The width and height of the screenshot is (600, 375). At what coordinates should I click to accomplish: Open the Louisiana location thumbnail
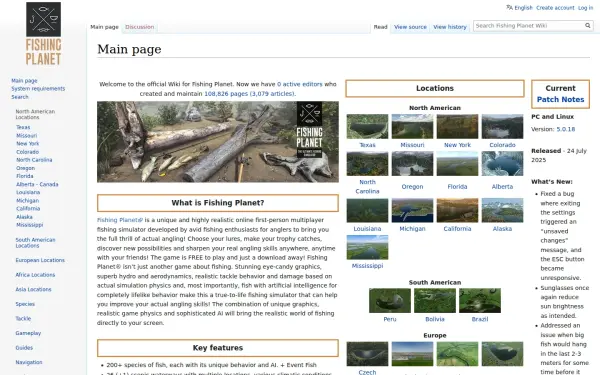367,210
